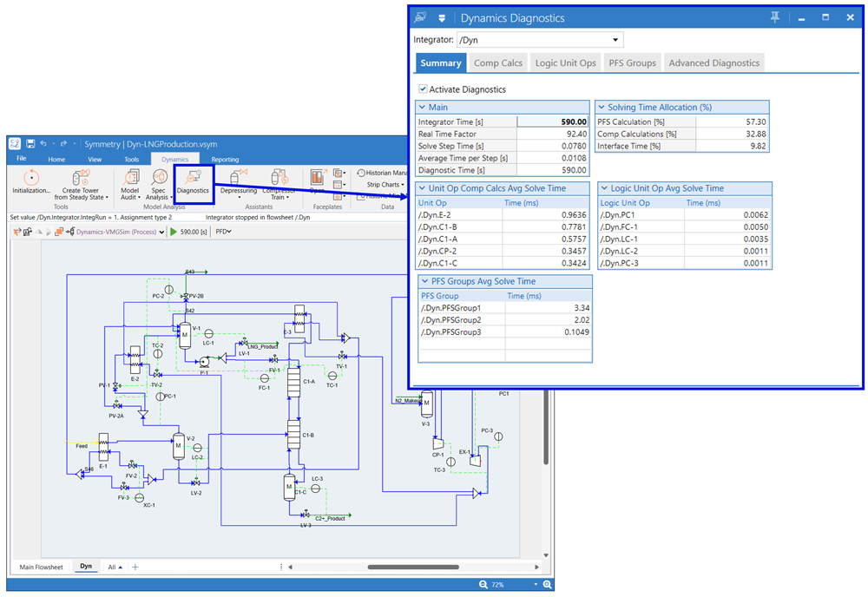Uncheck the Activate Diagnostics checkbox
The height and width of the screenshot is (597, 868).
423,89
